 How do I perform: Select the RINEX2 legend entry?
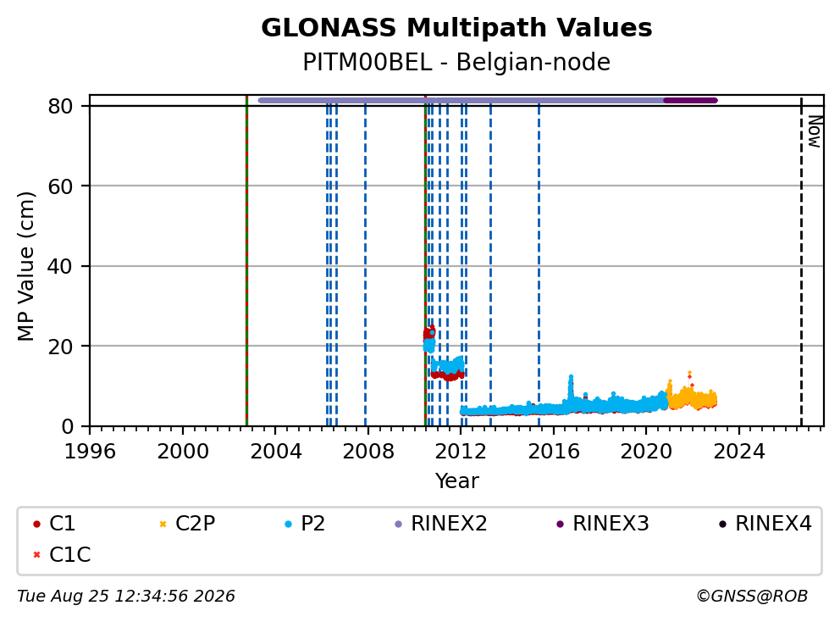click(x=440, y=524)
